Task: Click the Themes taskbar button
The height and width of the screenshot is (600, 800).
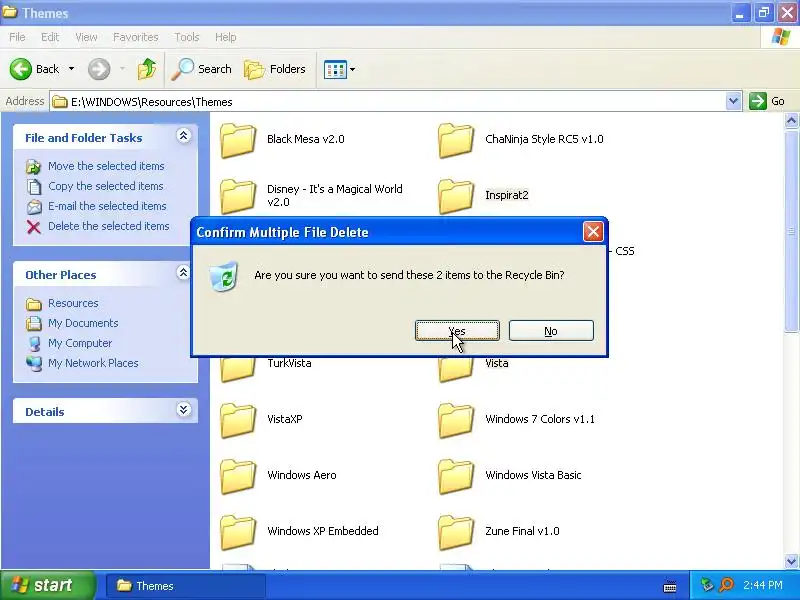Action: [x=186, y=586]
